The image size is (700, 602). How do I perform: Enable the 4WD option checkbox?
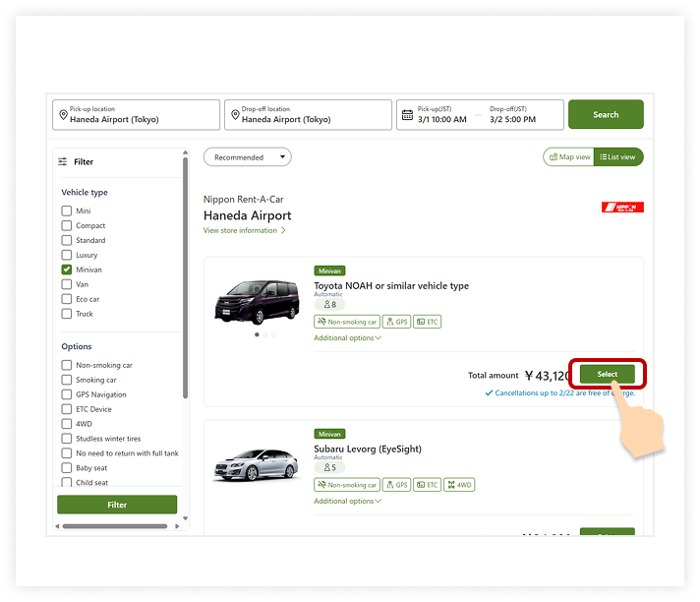[x=67, y=424]
